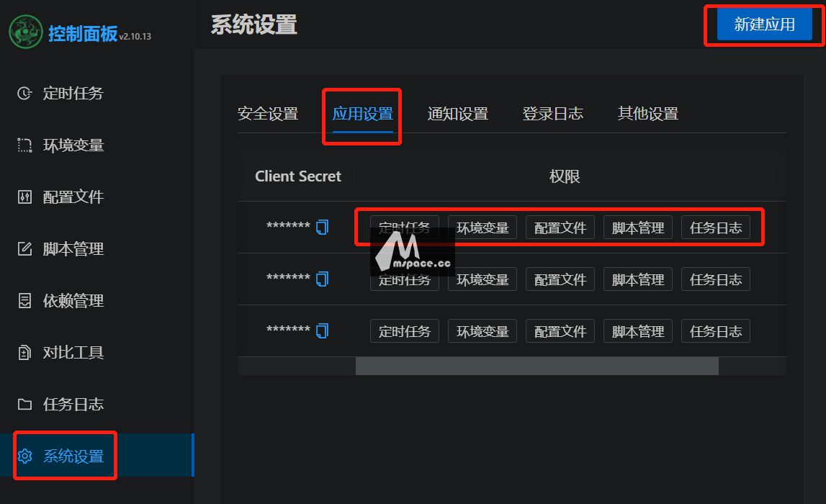Click the dragon logo beside 控制面板

point(25,32)
